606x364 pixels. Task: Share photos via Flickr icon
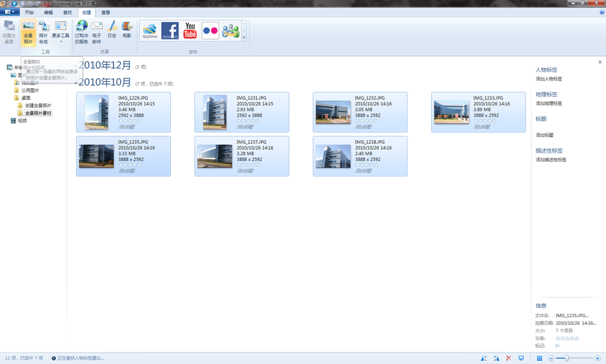click(x=210, y=30)
